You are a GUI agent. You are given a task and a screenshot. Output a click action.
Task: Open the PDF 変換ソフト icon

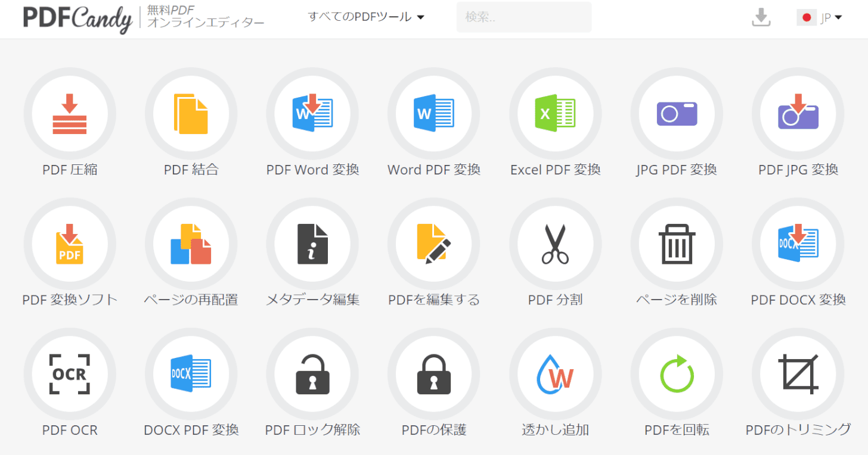pyautogui.click(x=70, y=244)
